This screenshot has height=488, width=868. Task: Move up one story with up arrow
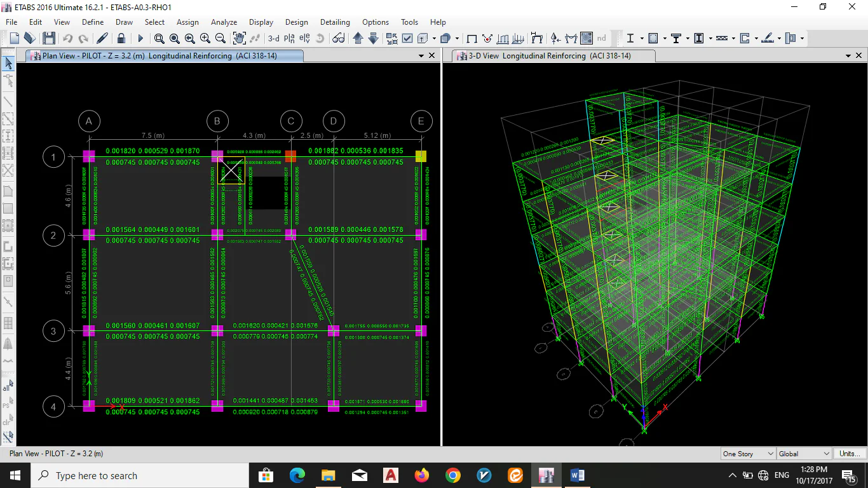(358, 38)
